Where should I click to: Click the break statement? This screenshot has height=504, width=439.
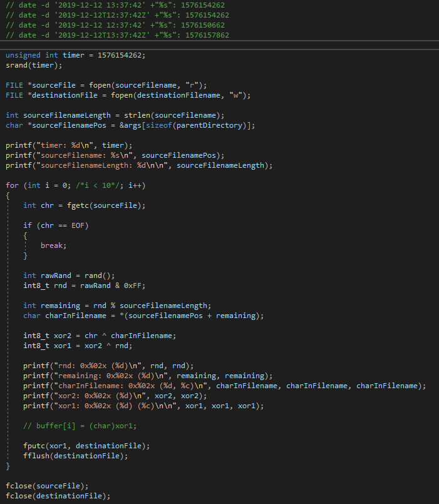(x=53, y=245)
